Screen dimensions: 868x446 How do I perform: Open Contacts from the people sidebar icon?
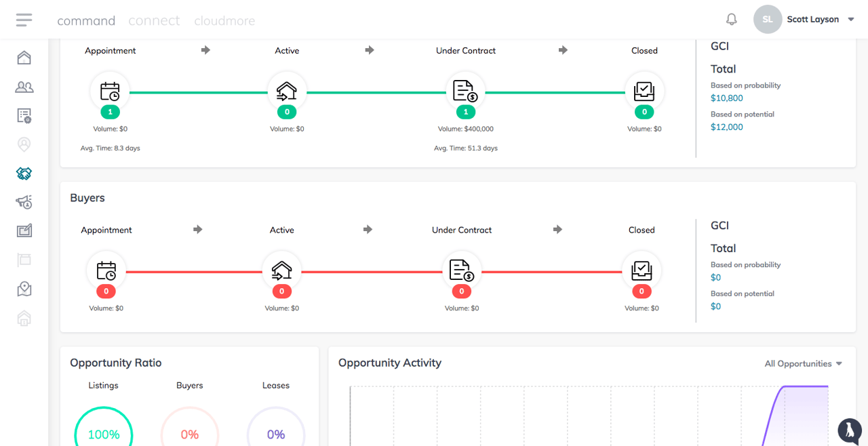[24, 87]
